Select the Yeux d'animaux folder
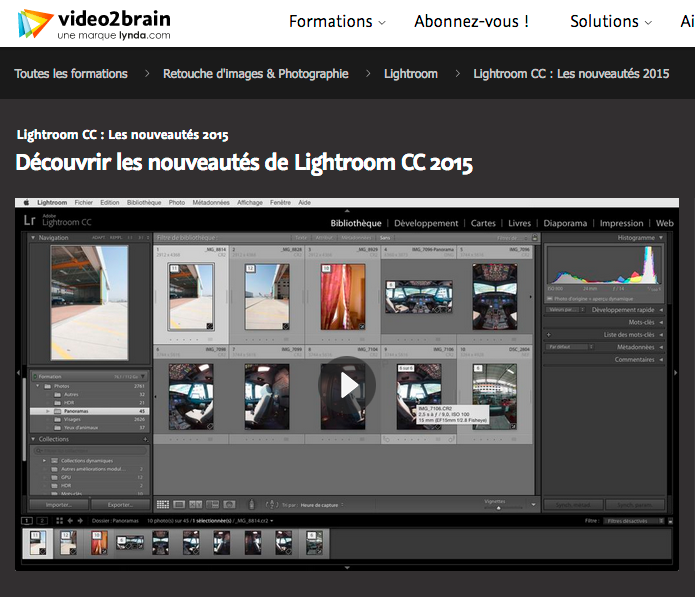 pos(90,428)
